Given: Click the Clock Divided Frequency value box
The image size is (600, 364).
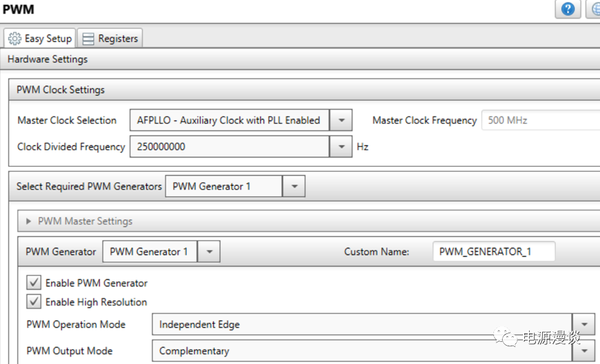Looking at the screenshot, I should coord(229,147).
